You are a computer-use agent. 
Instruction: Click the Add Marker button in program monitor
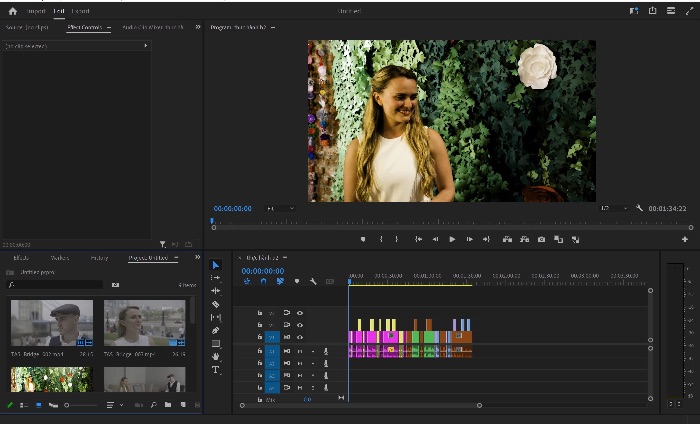[x=363, y=240]
